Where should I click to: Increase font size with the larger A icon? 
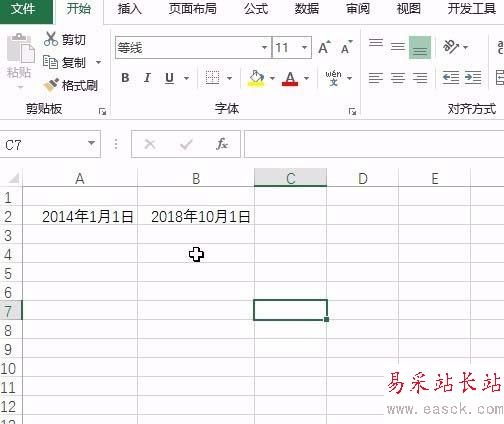pos(324,47)
